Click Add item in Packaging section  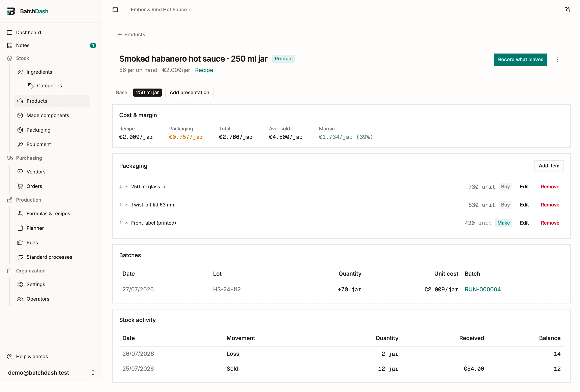[549, 166]
